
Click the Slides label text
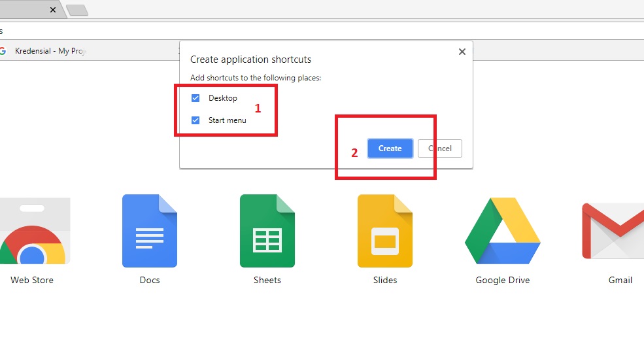pos(385,281)
